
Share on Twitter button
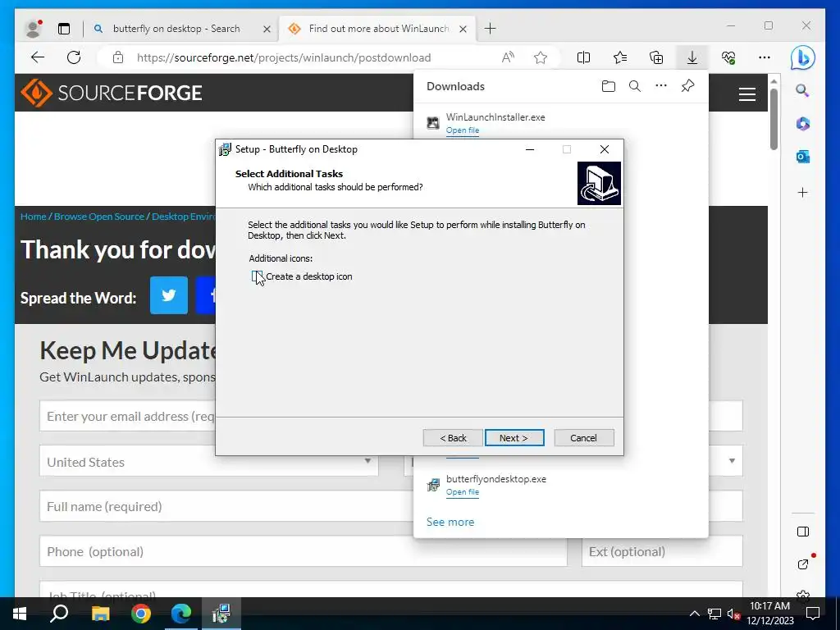coord(169,295)
